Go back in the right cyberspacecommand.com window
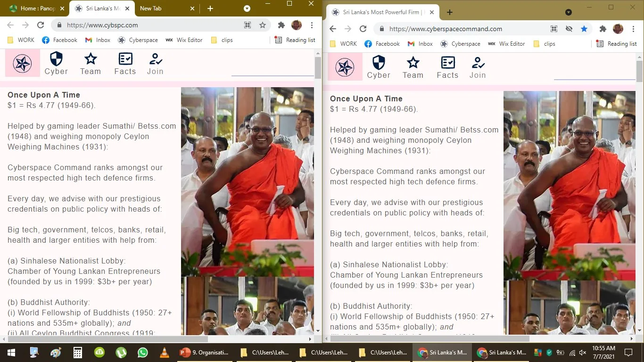 [333, 29]
